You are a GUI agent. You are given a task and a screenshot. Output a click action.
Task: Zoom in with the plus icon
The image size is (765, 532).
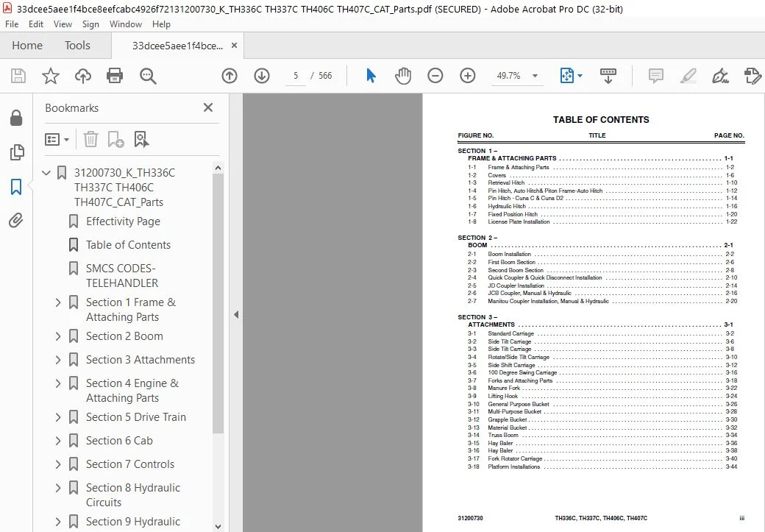tap(467, 76)
